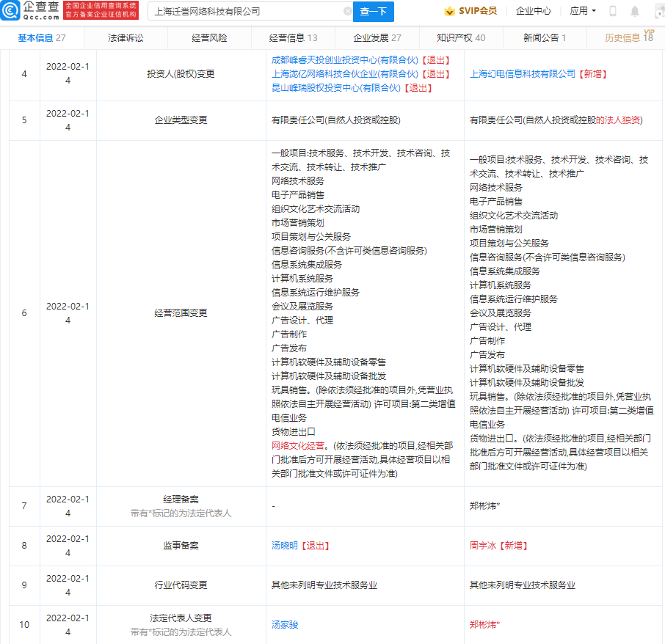The height and width of the screenshot is (644, 665).
Task: Select the 历史信息 VIP tab
Action: (628, 38)
